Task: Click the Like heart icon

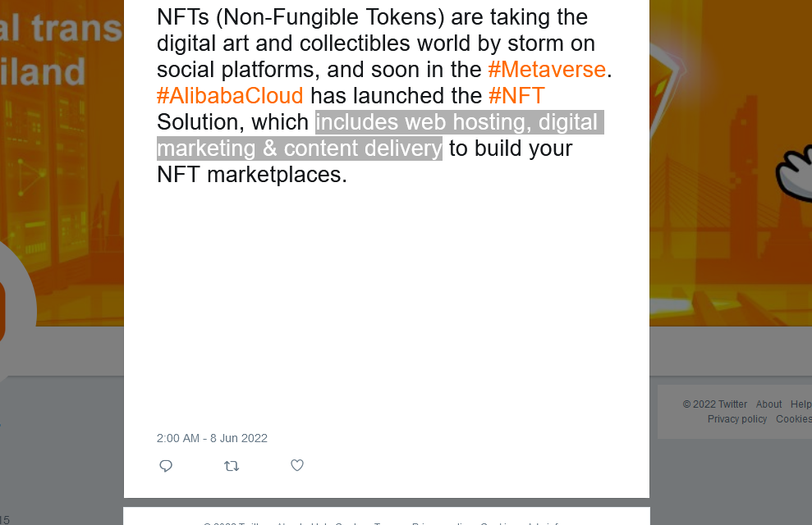Action: pyautogui.click(x=296, y=465)
